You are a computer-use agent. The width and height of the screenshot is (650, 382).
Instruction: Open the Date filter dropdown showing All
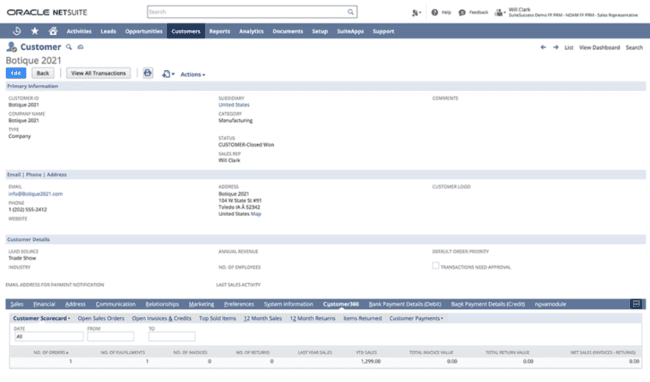(49, 336)
